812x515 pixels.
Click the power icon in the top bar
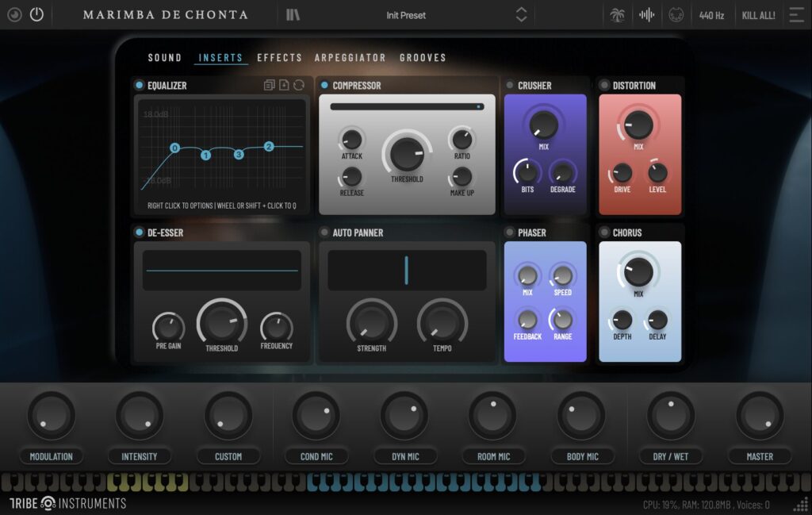point(36,14)
